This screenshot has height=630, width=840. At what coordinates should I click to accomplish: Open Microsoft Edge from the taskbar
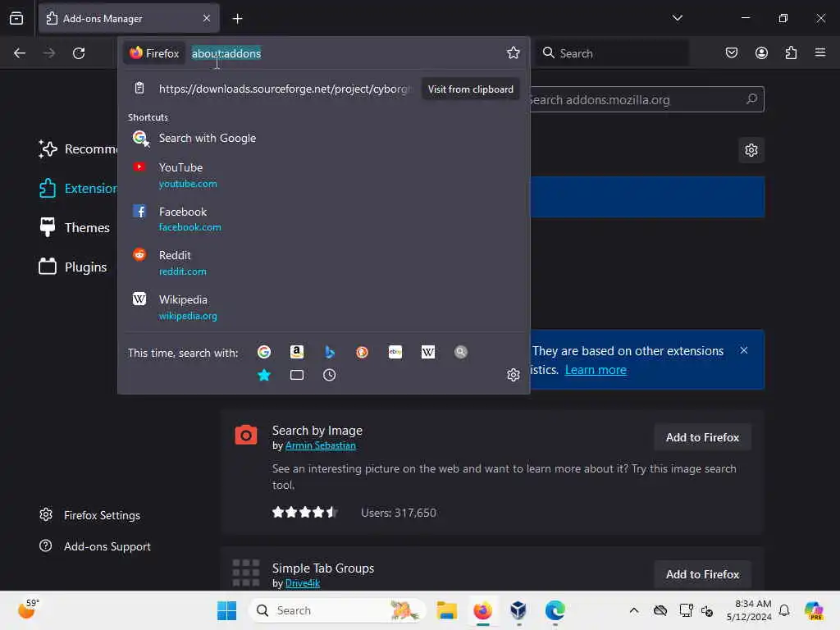pos(555,610)
